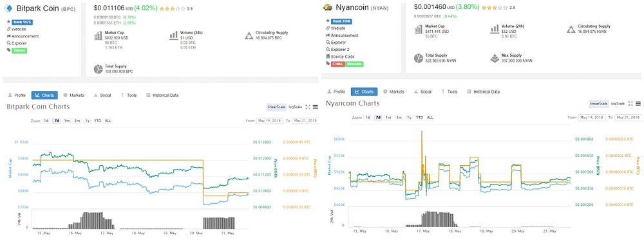
Task: Click star watchlist icon beside Rank 1075
Action: coord(8,22)
